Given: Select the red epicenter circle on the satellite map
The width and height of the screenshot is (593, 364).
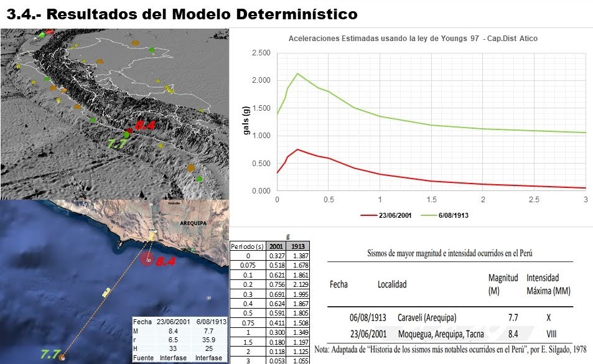Looking at the screenshot, I should click(147, 259).
